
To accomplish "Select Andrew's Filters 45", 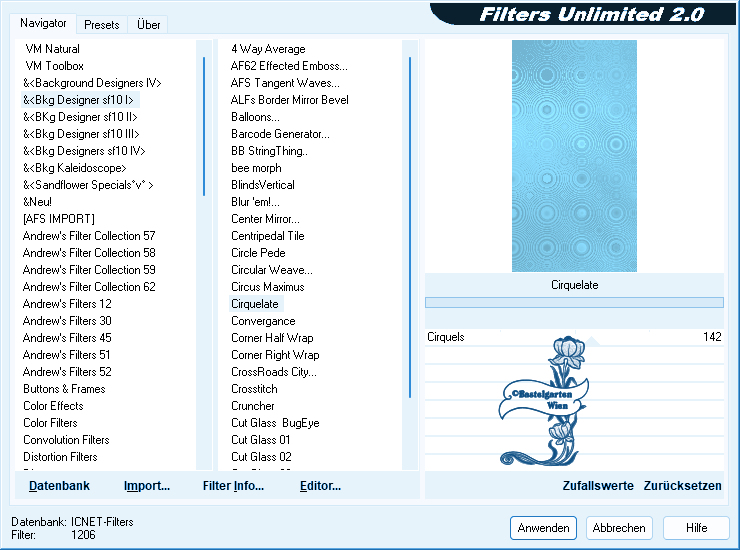I will (67, 338).
